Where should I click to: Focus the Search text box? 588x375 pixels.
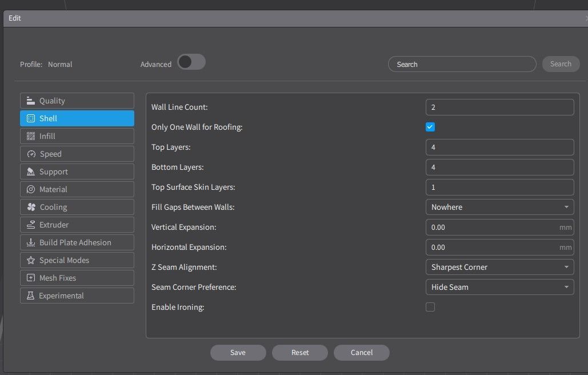coord(462,64)
